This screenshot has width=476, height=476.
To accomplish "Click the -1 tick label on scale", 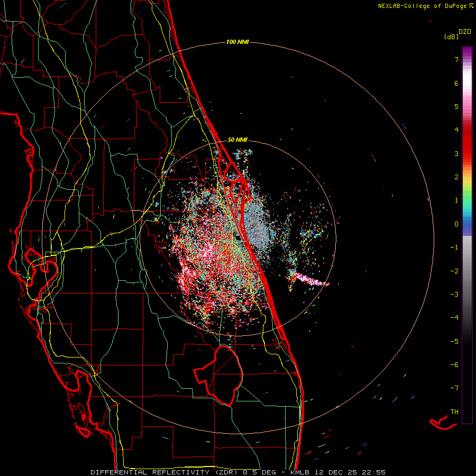I will [454, 248].
